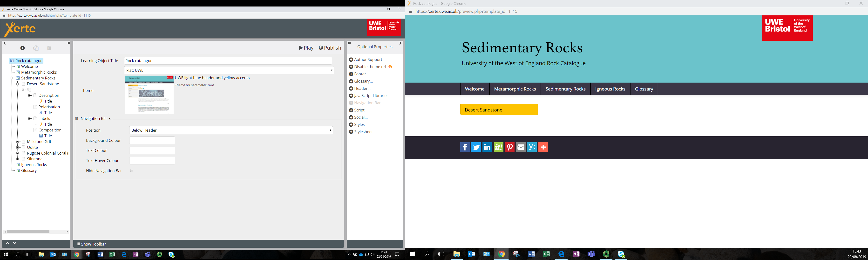The image size is (868, 260).
Task: Open Igneous Rocks tab in preview navigation
Action: click(x=610, y=89)
